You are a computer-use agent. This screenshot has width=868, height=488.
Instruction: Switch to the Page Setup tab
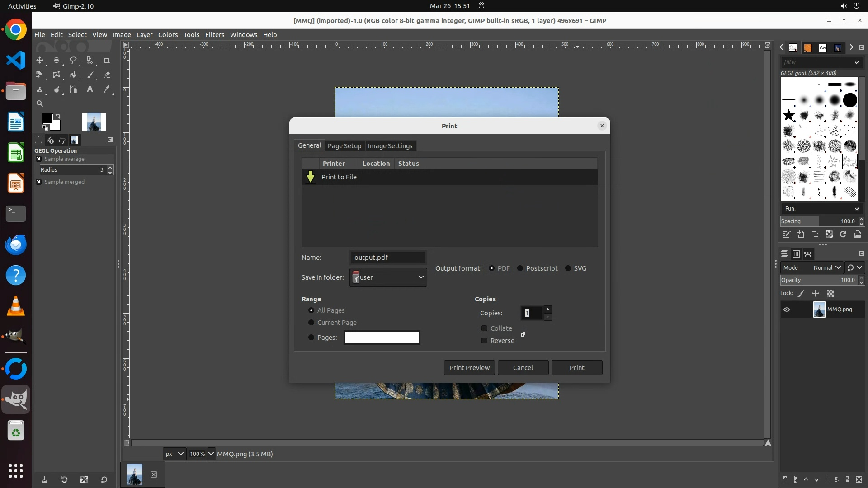(344, 146)
